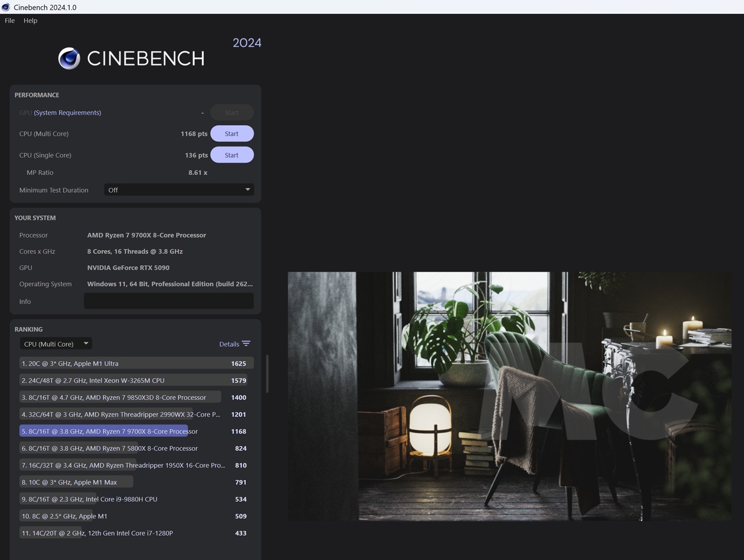
Task: Click the Info text field
Action: (x=168, y=301)
